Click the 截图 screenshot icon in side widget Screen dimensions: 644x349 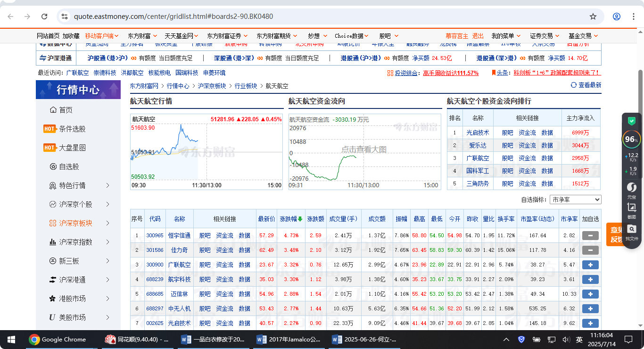pos(631,210)
